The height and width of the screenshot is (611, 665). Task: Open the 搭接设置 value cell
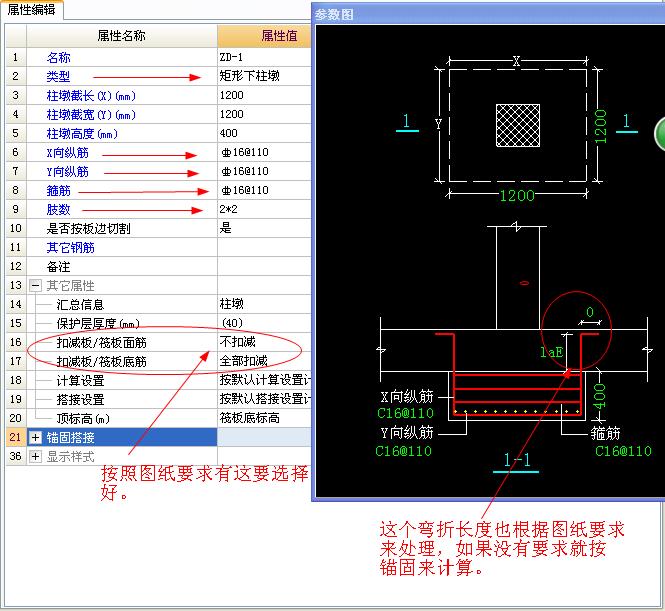coord(264,399)
